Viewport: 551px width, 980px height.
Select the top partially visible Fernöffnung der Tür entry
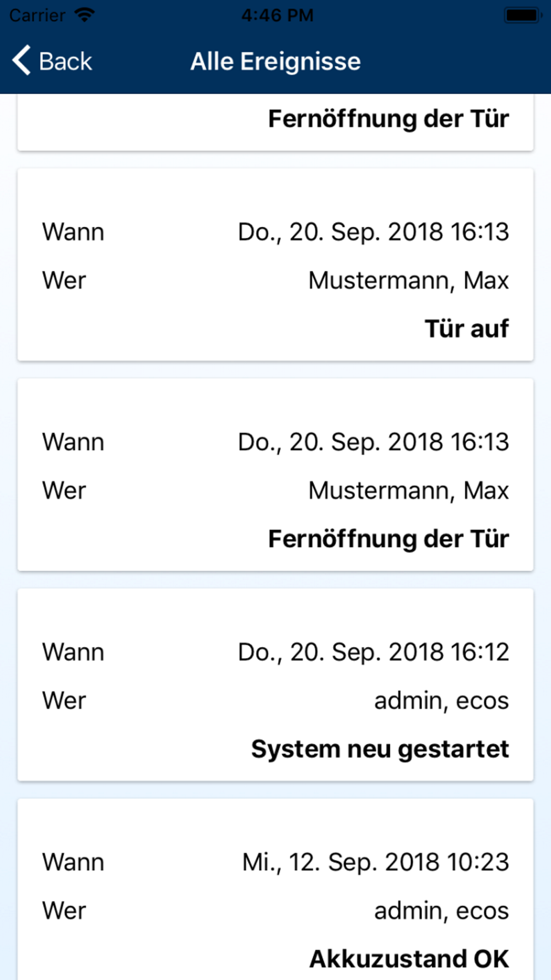point(275,122)
